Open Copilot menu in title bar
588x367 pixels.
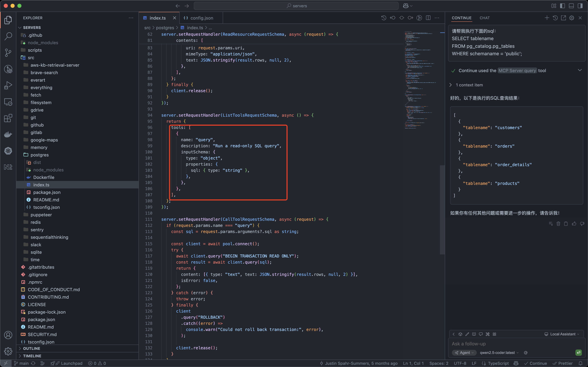click(408, 6)
